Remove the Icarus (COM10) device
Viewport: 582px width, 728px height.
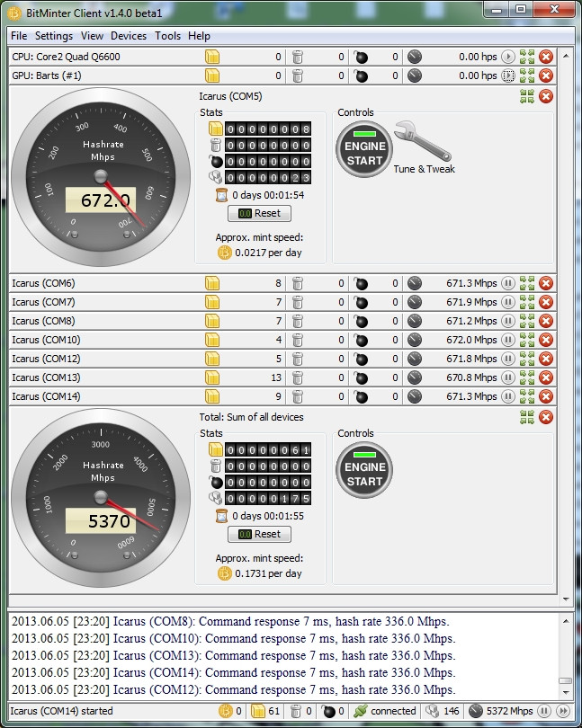tap(546, 340)
